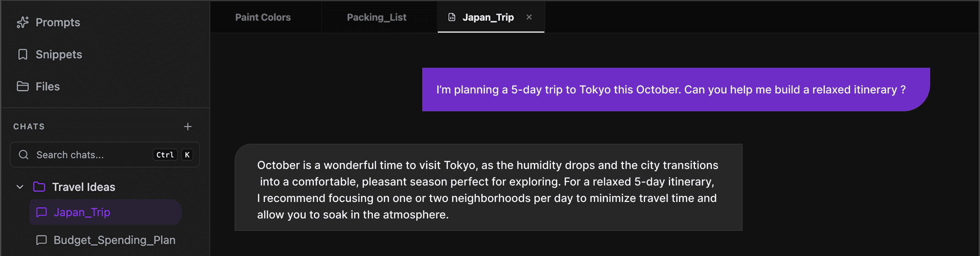Viewport: 980px width, 256px height.
Task: Close the Japan_Trip tab
Action: coord(529,17)
